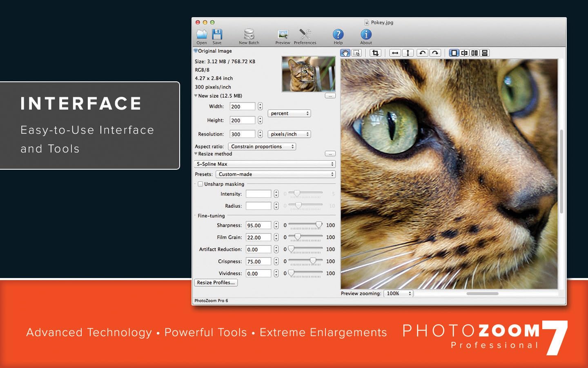This screenshot has height=368, width=588.
Task: Click the vertical scrollbar of the preview
Action: [561, 172]
